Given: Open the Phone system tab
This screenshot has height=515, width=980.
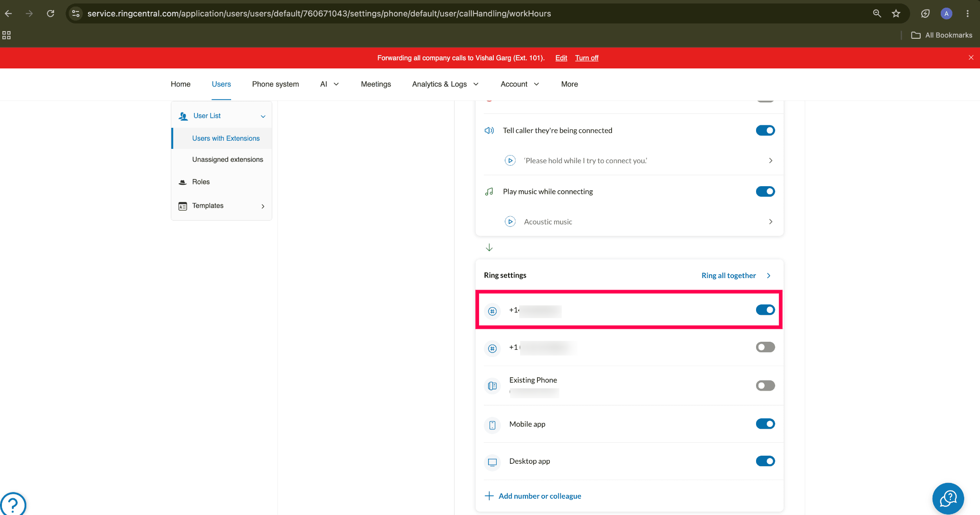Looking at the screenshot, I should pyautogui.click(x=276, y=84).
